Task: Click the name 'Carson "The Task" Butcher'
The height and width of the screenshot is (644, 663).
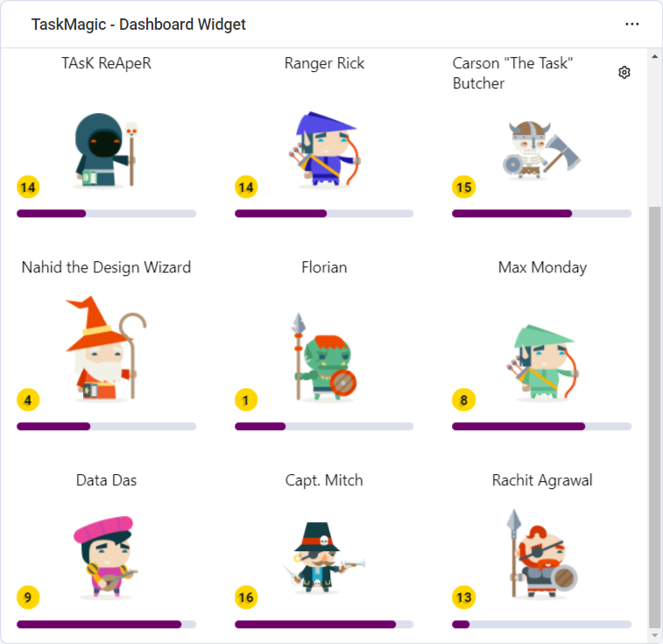Action: [x=512, y=74]
